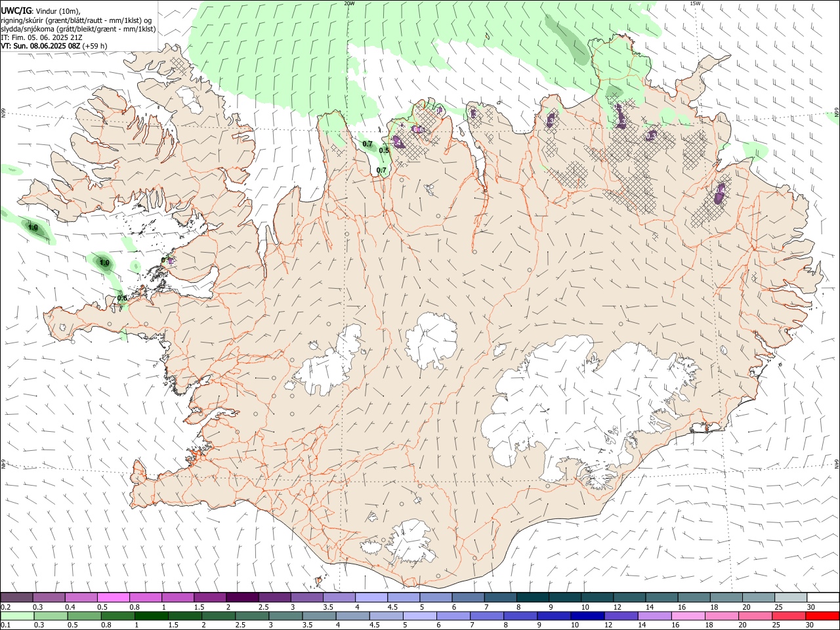Select the pure red 30 legend swatch

point(822,616)
